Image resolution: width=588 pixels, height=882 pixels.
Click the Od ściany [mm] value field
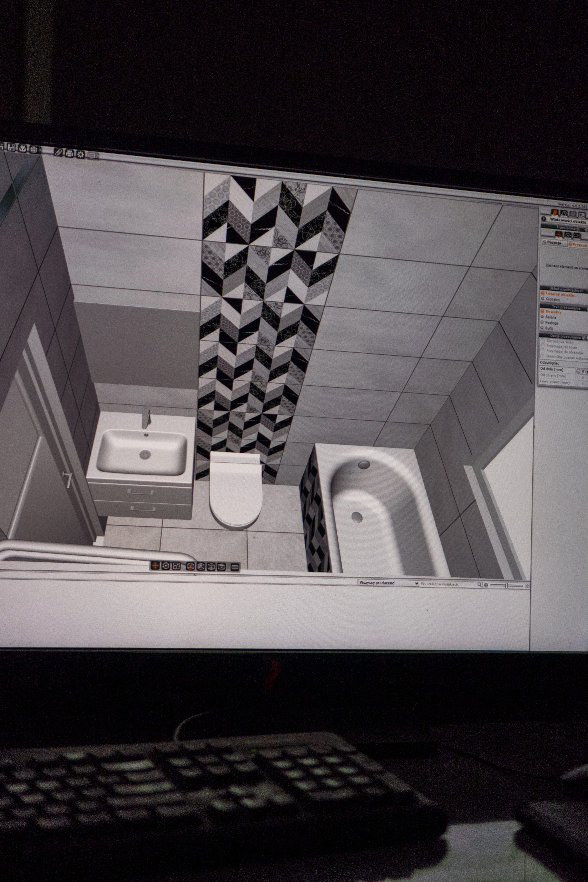click(x=582, y=377)
